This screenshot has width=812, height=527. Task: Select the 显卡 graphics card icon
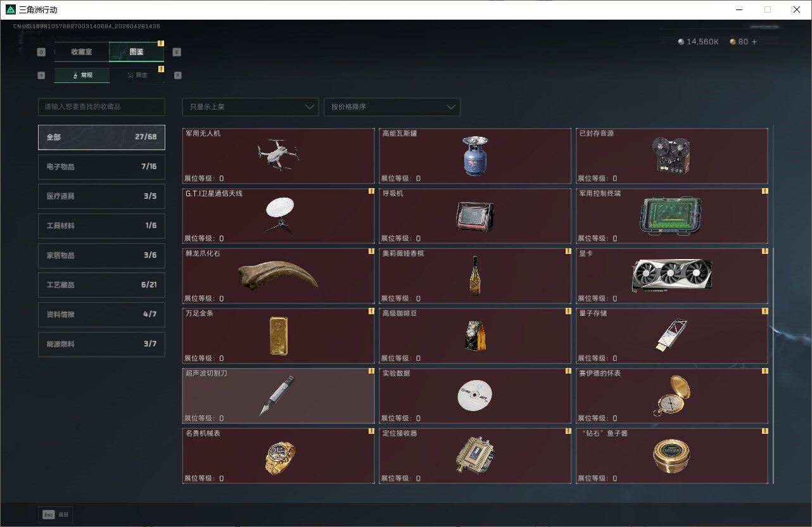click(671, 276)
